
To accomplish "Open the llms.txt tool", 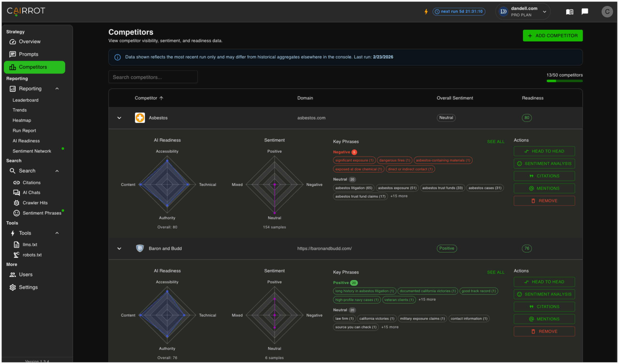I will [30, 245].
